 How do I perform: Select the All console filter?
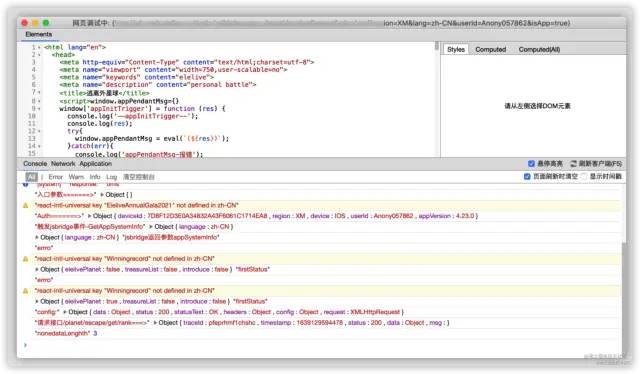point(31,177)
